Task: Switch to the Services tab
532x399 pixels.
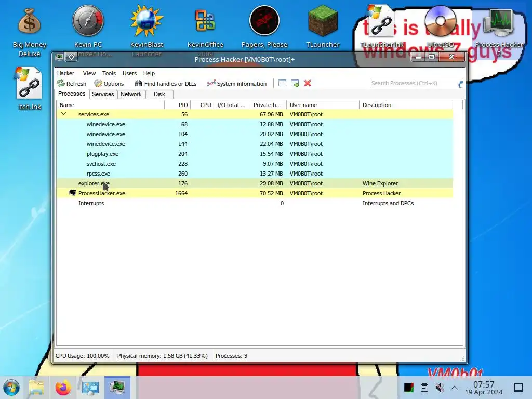Action: coord(103,94)
